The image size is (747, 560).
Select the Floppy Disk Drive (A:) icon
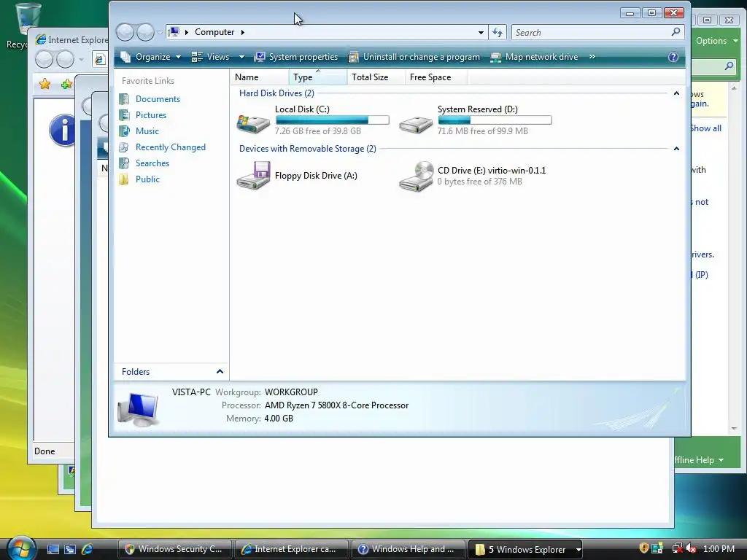click(253, 175)
